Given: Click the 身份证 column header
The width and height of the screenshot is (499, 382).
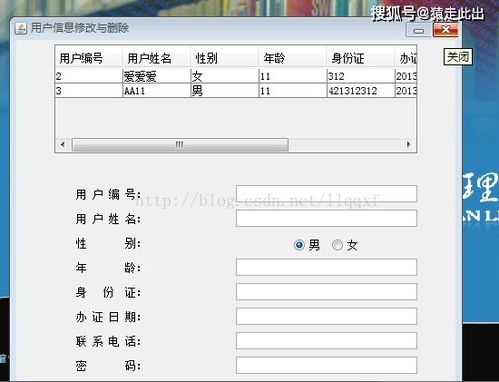Looking at the screenshot, I should tap(361, 58).
